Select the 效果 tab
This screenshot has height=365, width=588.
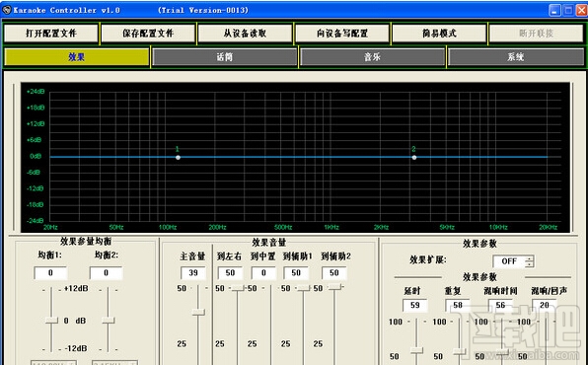point(77,57)
